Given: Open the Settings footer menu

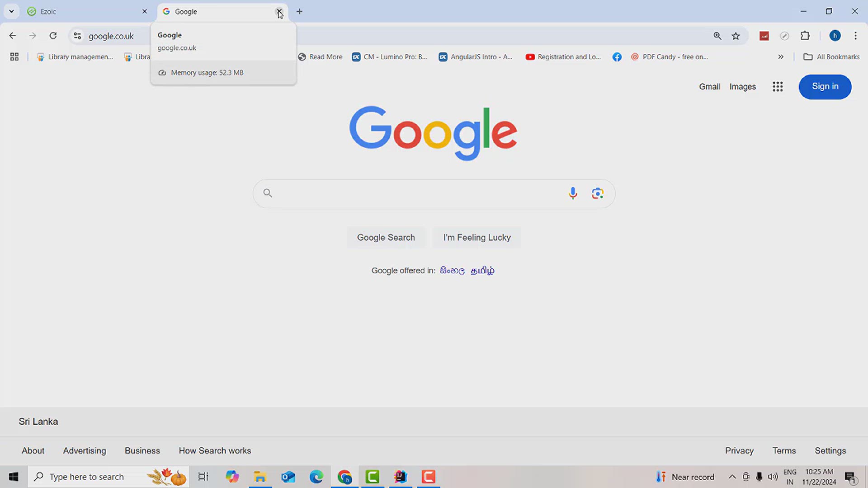Looking at the screenshot, I should click(x=830, y=450).
